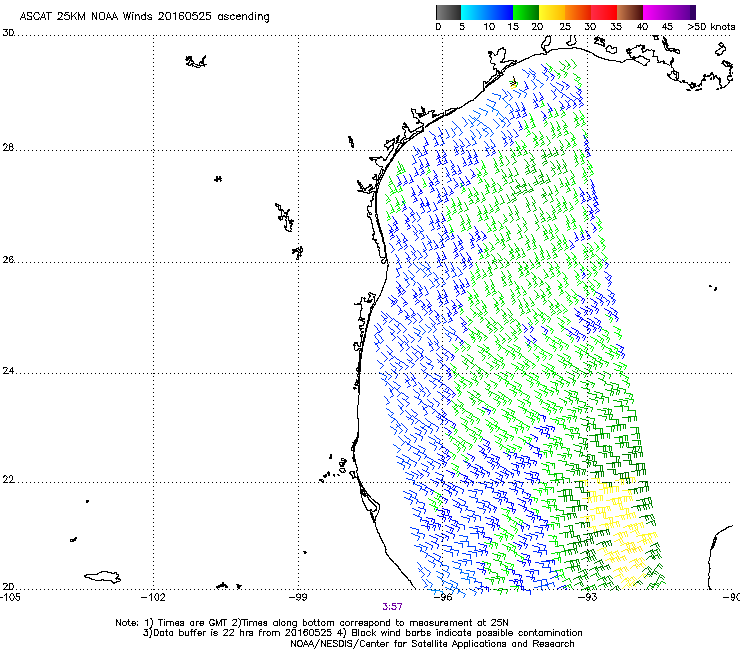Click the gray 0-5 knots legend swatch
740x650 pixels.
coord(448,12)
